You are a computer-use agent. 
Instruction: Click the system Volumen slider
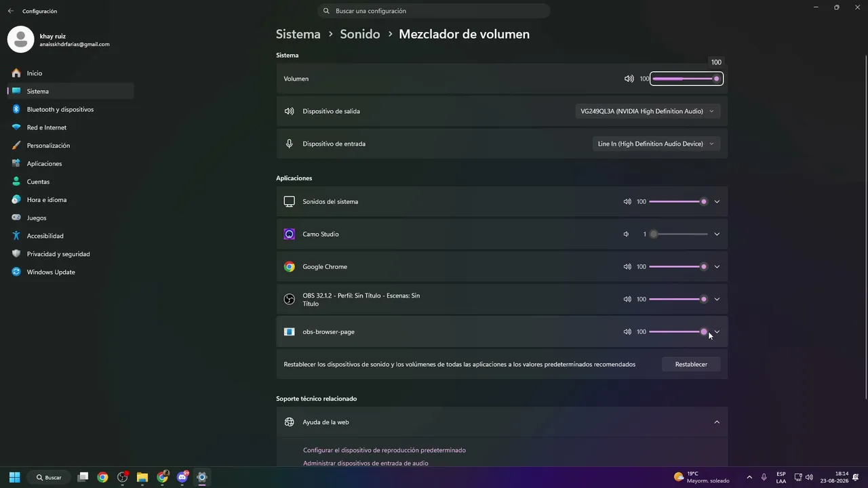pos(686,79)
